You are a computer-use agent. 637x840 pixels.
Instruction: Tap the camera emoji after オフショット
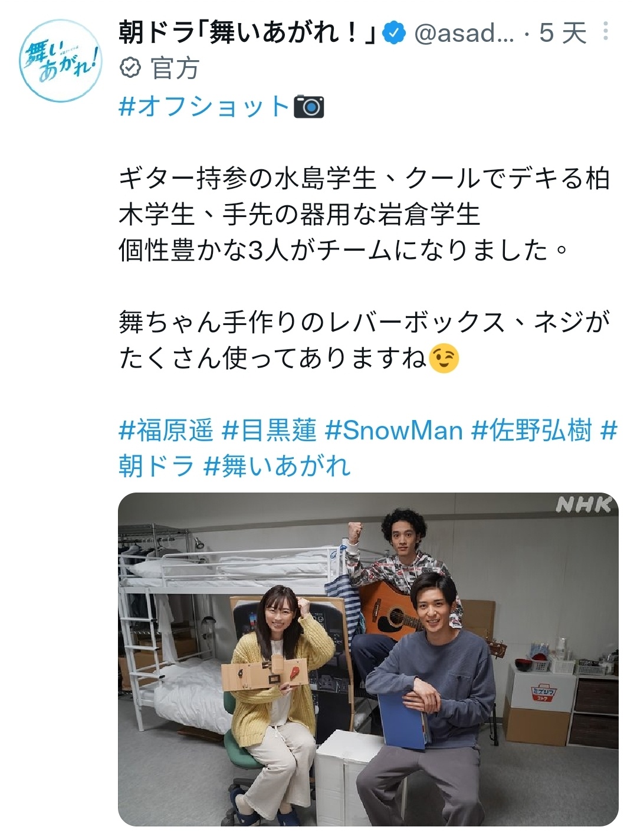(x=309, y=107)
